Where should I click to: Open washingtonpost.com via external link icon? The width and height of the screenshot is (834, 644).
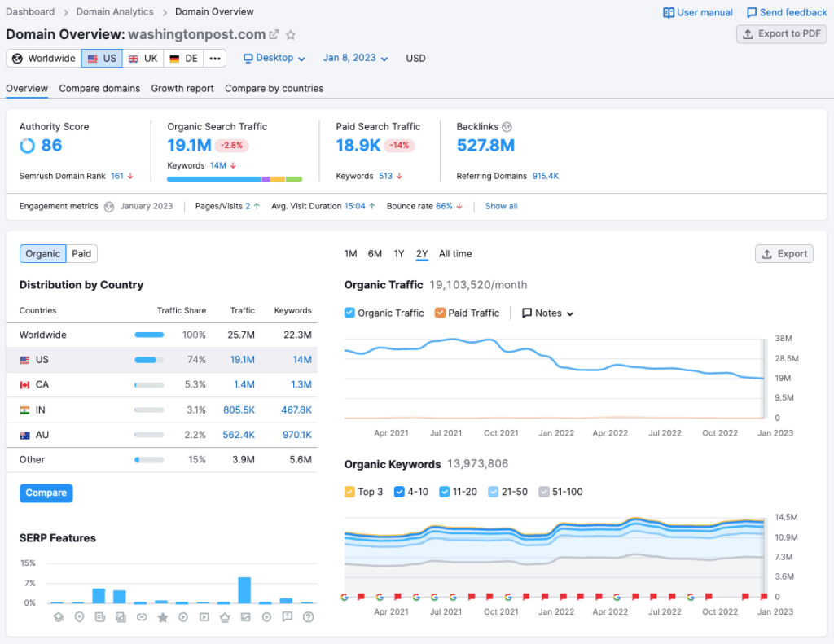274,34
